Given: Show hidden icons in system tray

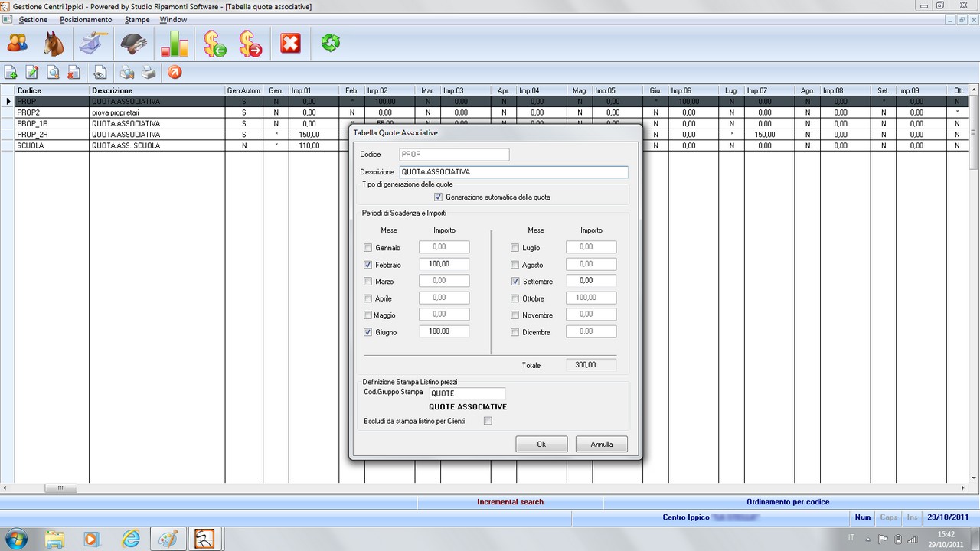Looking at the screenshot, I should [x=868, y=539].
